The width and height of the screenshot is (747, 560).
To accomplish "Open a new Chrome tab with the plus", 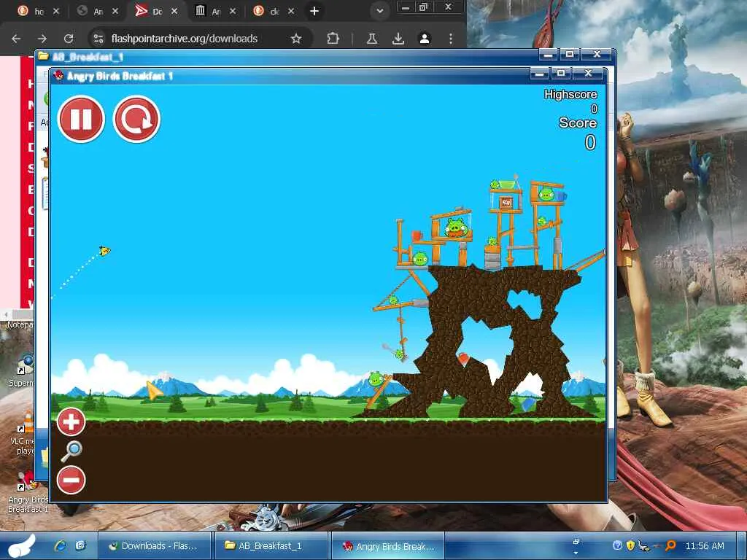I will [314, 11].
